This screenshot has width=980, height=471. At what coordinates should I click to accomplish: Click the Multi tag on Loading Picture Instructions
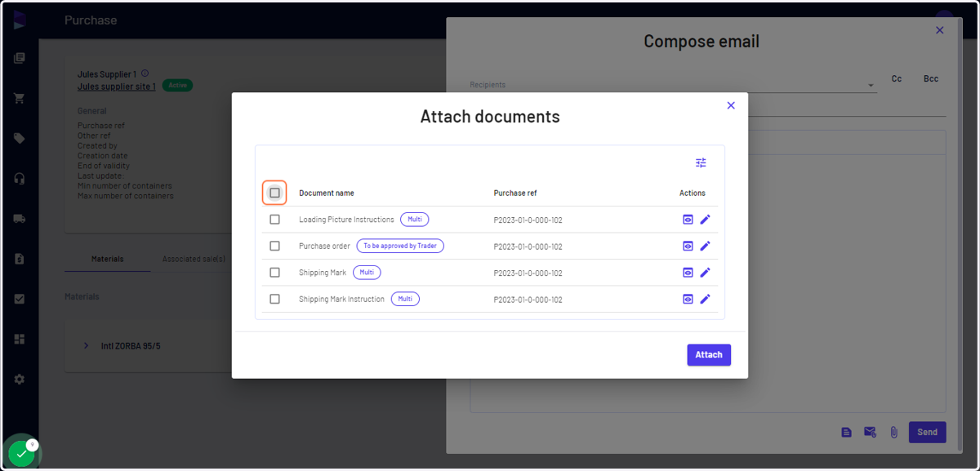(x=414, y=220)
